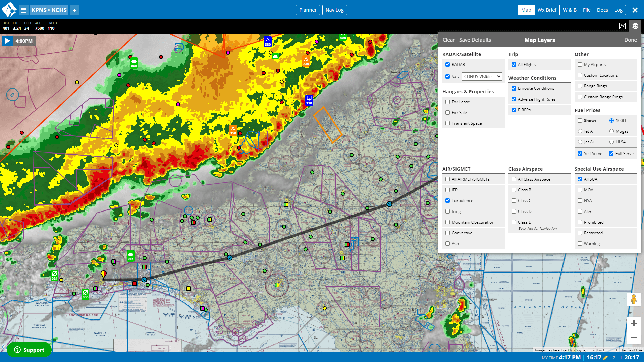Enable Turbulence AIRMET layer
Viewport: 644px width, 362px height.
pyautogui.click(x=448, y=201)
